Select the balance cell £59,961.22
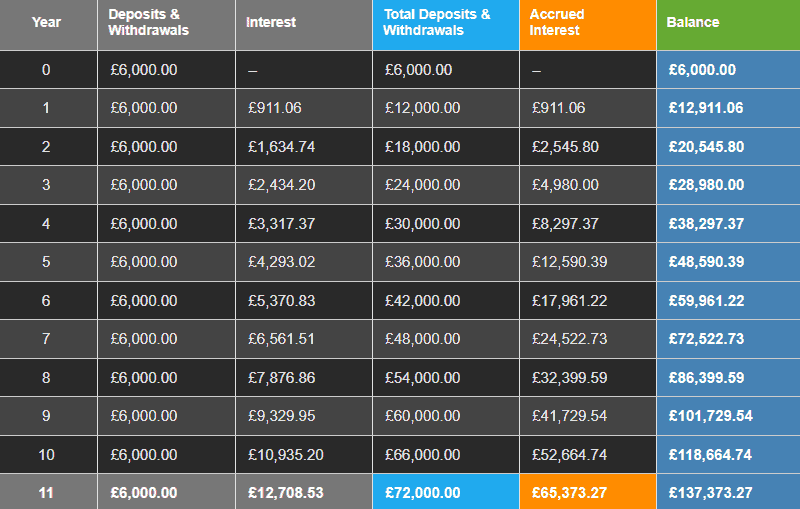The height and width of the screenshot is (509, 800). pyautogui.click(x=706, y=301)
